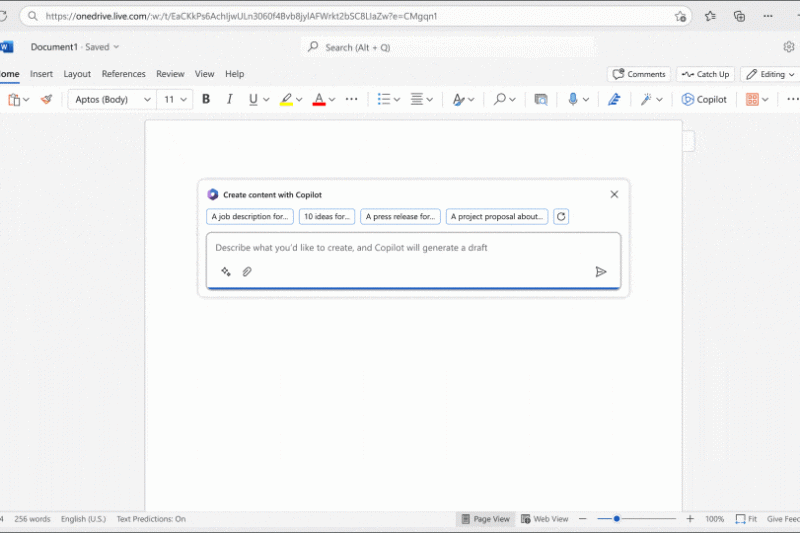Image resolution: width=800 pixels, height=533 pixels.
Task: Send the Copilot prompt with arrow icon
Action: click(601, 271)
